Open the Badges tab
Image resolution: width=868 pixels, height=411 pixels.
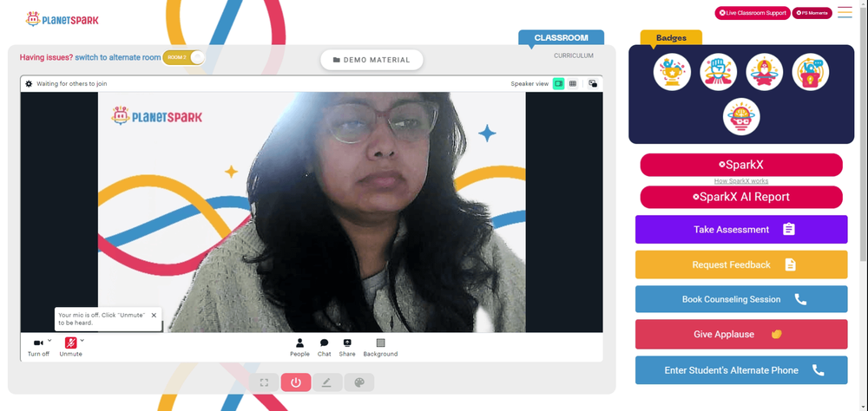point(671,37)
